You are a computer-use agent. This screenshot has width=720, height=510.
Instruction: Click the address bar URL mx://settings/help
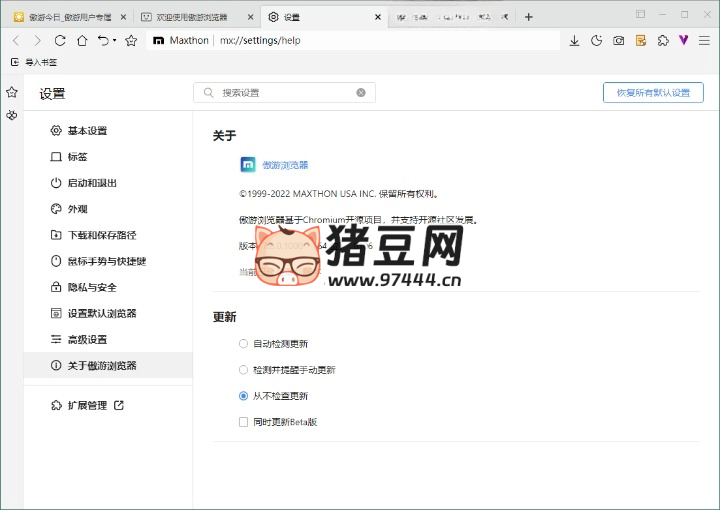point(260,40)
